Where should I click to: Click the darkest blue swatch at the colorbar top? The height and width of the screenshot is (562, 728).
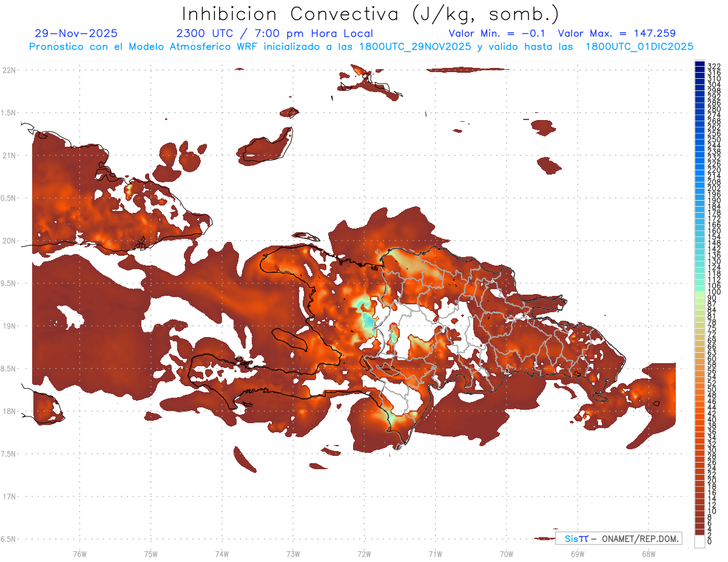coord(699,64)
